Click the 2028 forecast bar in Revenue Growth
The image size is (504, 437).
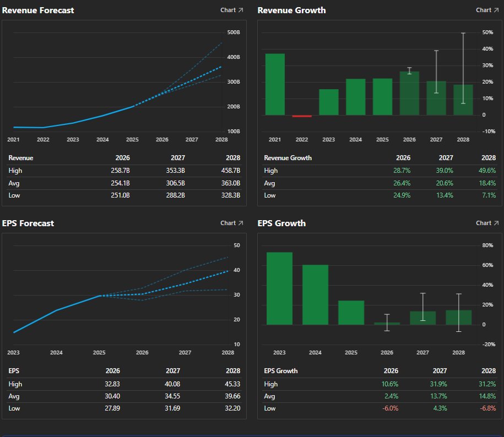point(463,100)
